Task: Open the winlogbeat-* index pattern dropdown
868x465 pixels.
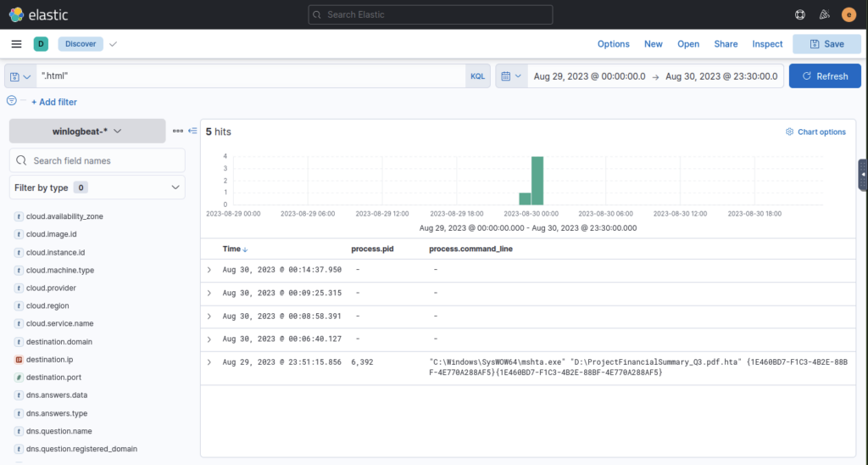Action: [x=87, y=132]
